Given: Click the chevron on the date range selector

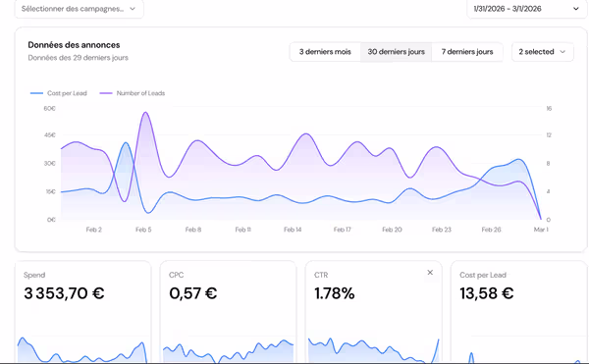Looking at the screenshot, I should pos(575,9).
